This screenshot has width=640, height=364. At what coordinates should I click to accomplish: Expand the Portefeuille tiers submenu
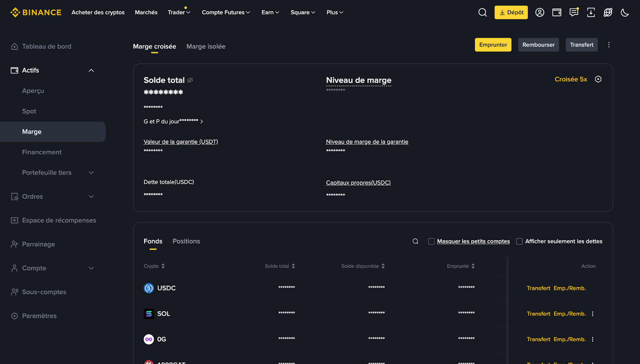pyautogui.click(x=91, y=173)
